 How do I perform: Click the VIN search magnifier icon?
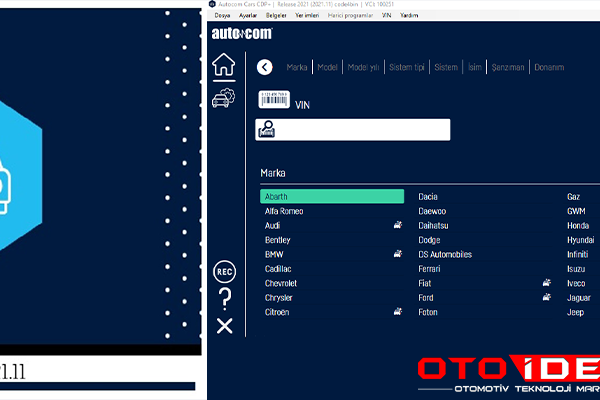click(x=267, y=129)
